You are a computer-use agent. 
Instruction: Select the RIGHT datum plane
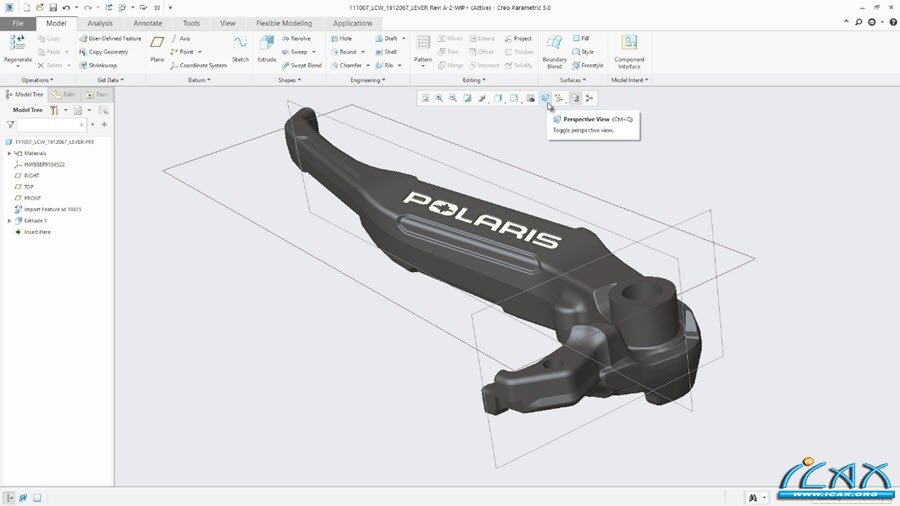26,176
